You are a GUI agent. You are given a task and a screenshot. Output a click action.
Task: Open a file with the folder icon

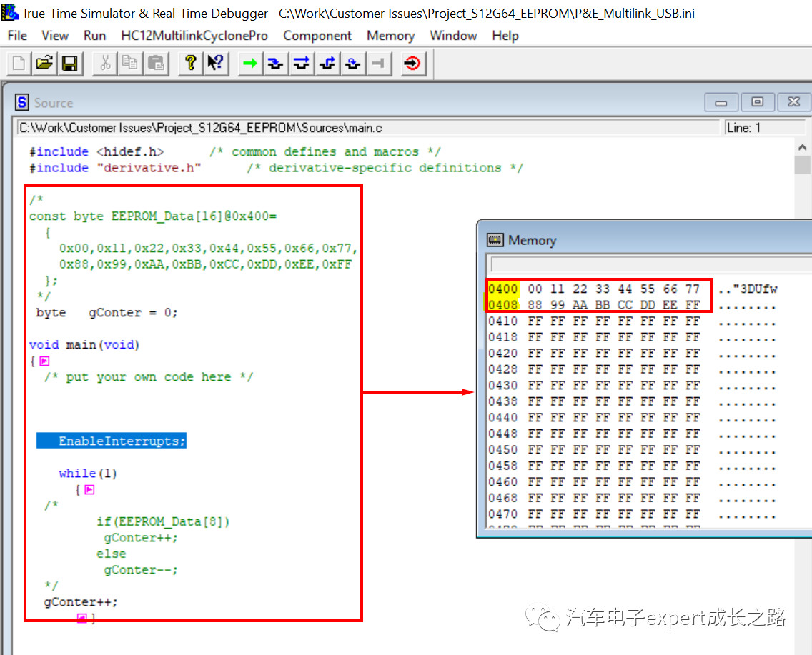pyautogui.click(x=44, y=64)
